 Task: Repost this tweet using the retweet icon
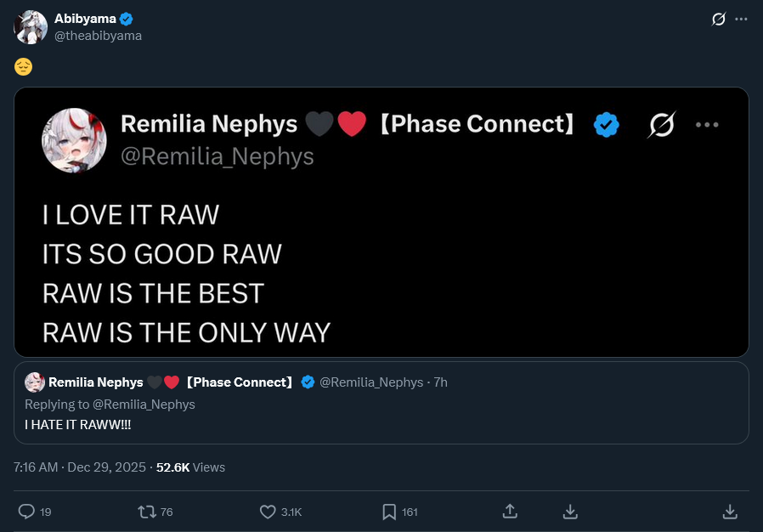click(x=147, y=512)
